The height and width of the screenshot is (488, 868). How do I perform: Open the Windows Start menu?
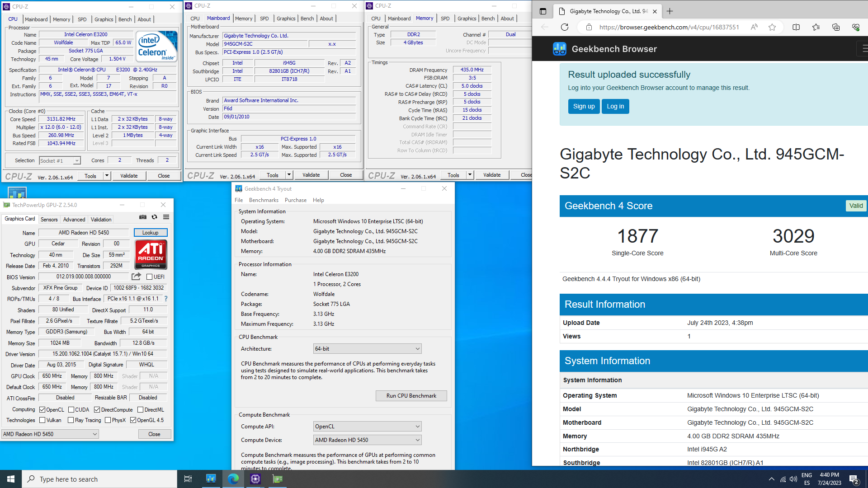pyautogui.click(x=11, y=479)
